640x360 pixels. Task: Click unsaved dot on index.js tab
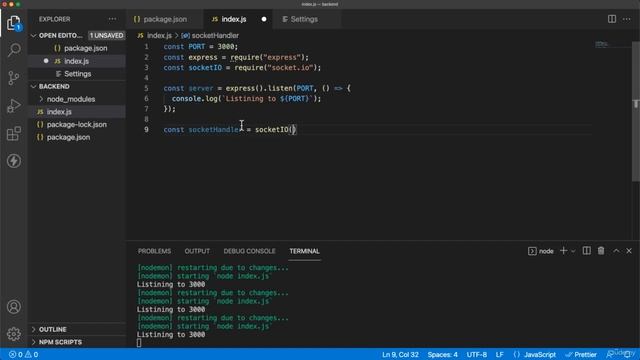(264, 19)
